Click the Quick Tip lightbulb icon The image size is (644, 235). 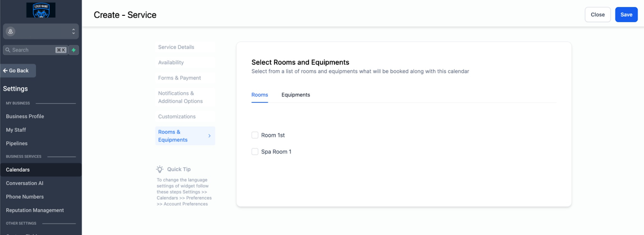160,169
